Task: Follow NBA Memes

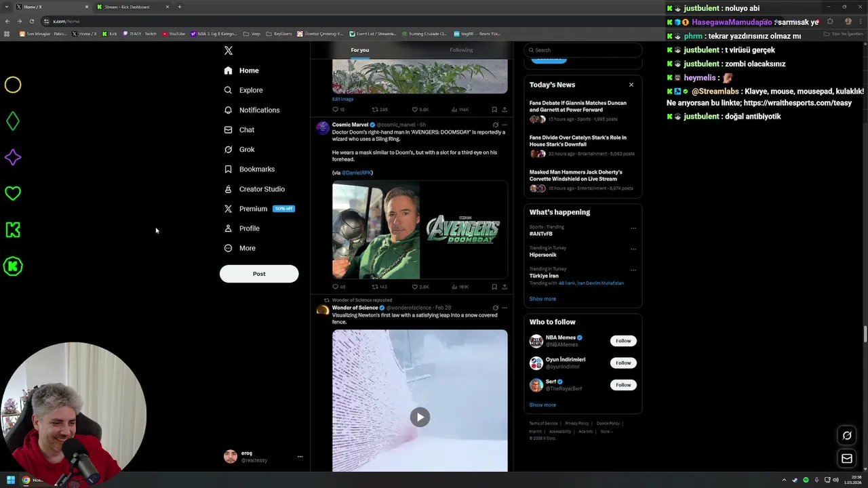Action: pos(623,341)
